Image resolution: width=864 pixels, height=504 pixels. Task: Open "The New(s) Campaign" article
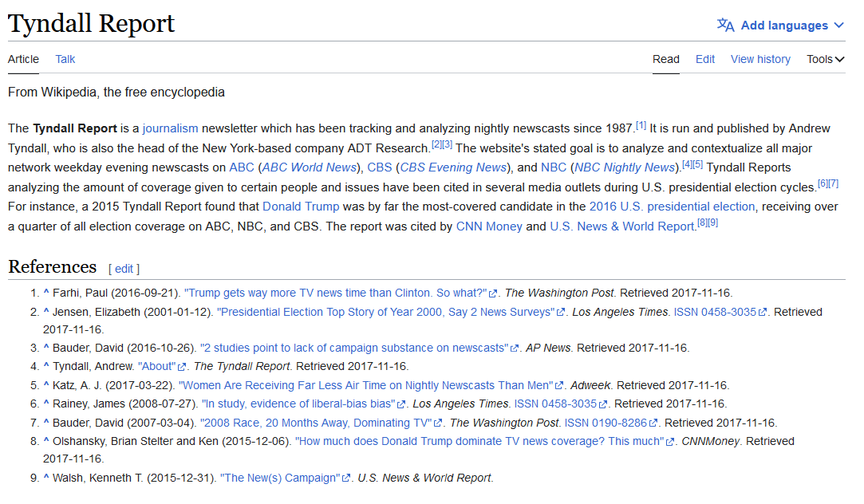pyautogui.click(x=281, y=478)
